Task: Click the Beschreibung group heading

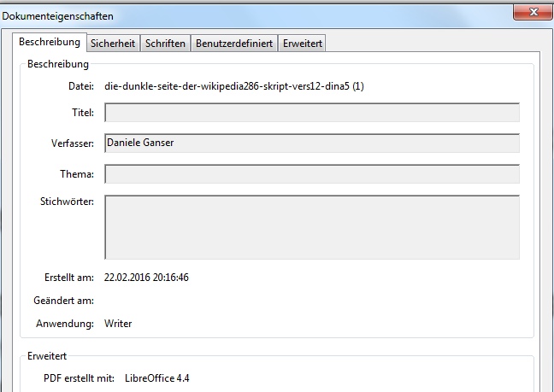Action: [x=57, y=64]
